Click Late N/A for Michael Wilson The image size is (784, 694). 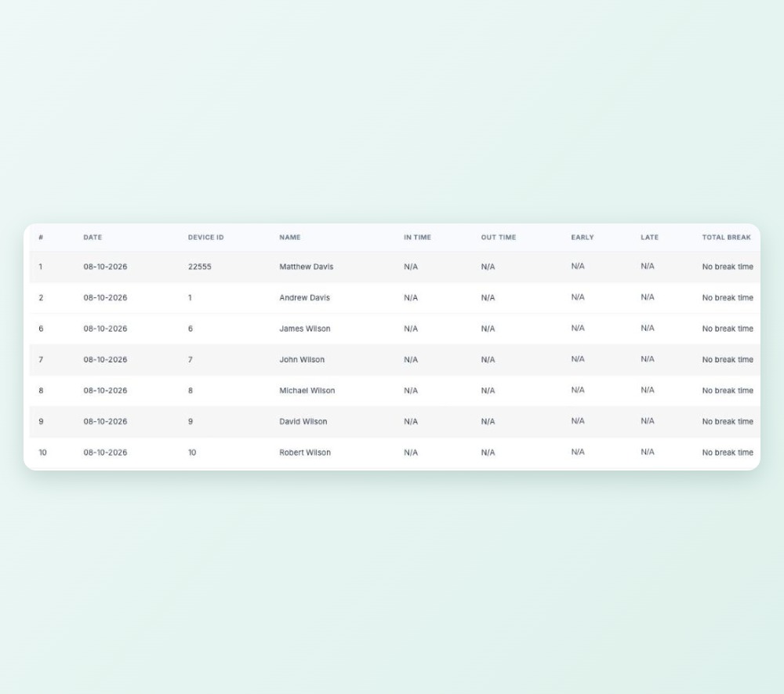pos(647,391)
